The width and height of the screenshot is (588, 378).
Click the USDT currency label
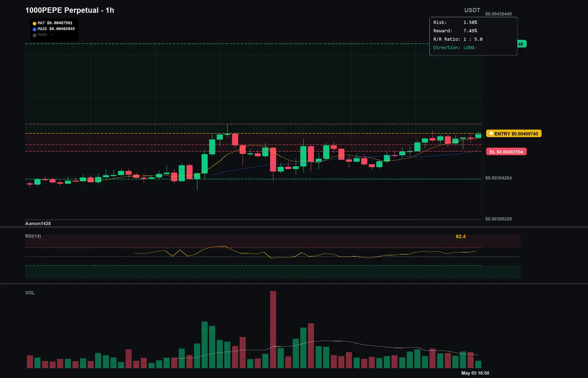coord(472,10)
